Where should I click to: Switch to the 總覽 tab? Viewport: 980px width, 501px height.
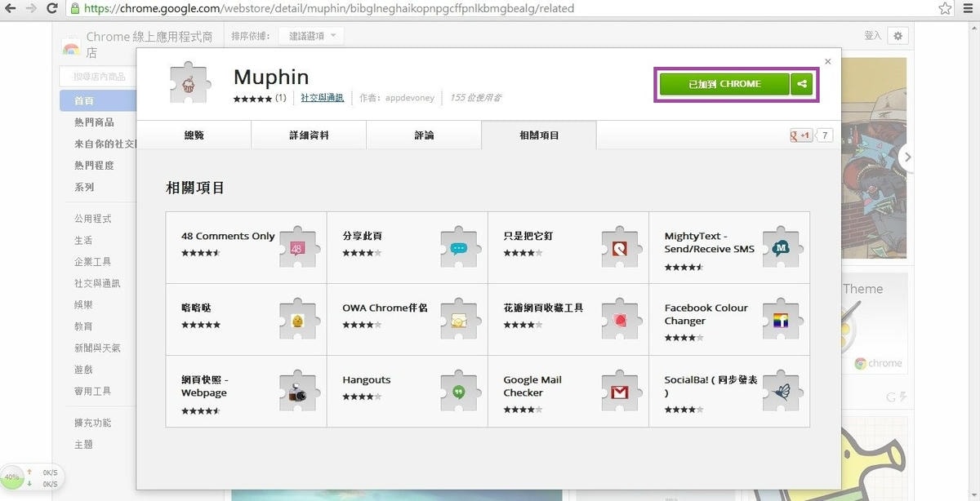(x=194, y=135)
